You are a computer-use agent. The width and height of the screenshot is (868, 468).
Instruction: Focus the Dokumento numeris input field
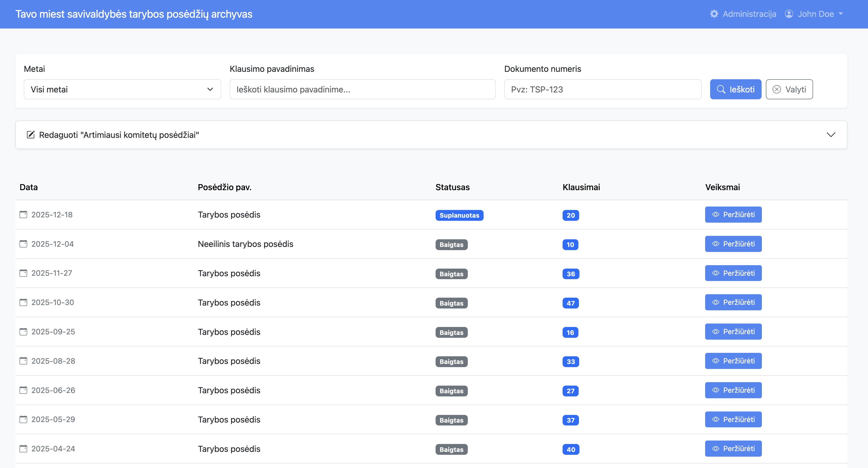point(602,89)
